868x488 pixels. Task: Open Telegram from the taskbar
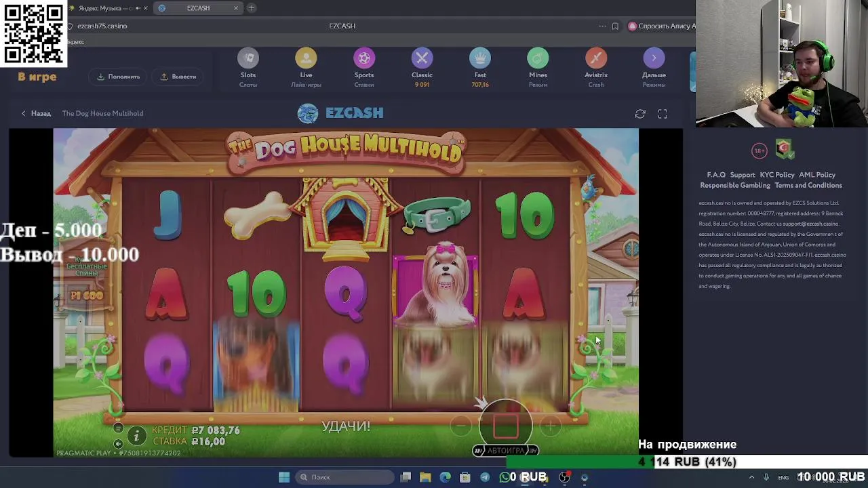pyautogui.click(x=485, y=477)
